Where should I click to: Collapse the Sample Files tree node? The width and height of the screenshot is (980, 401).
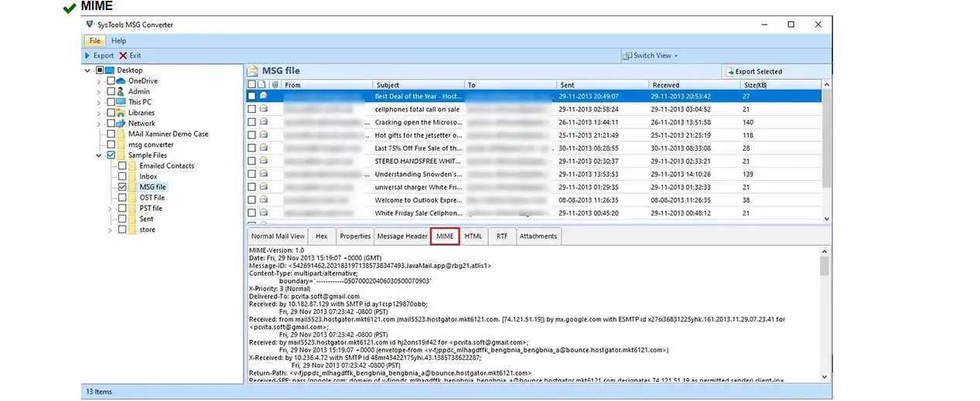coord(98,155)
